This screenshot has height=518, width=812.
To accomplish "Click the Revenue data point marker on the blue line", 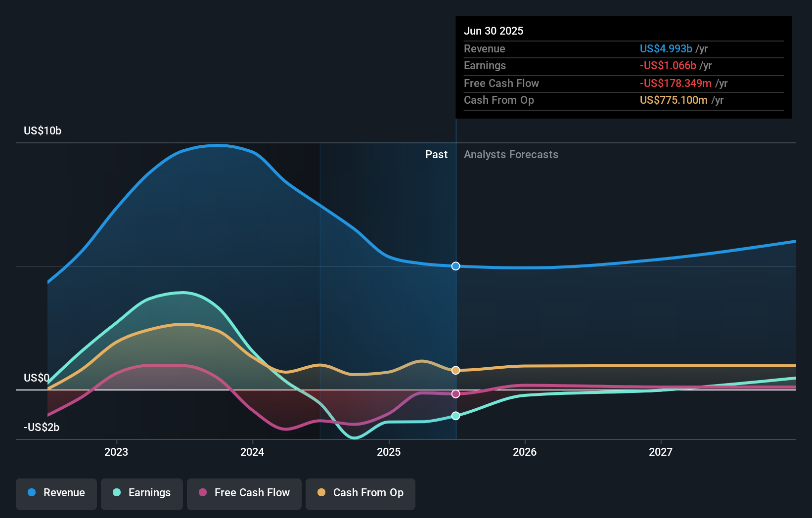I will (x=456, y=266).
